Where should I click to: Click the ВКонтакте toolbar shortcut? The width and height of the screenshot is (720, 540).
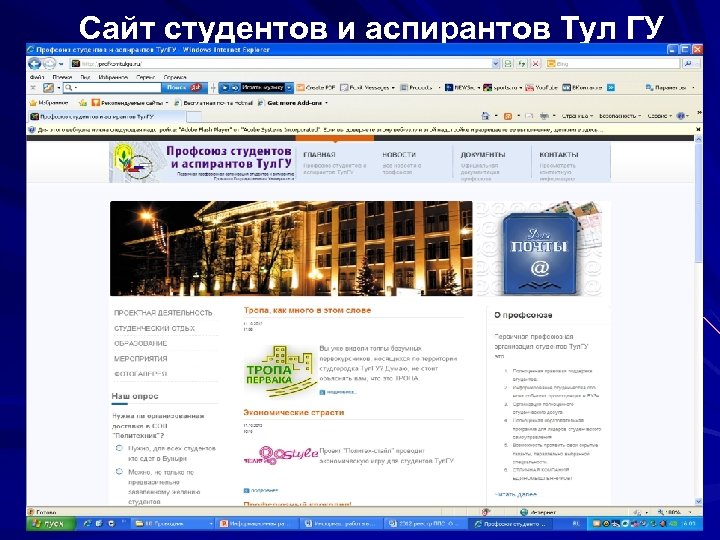582,87
